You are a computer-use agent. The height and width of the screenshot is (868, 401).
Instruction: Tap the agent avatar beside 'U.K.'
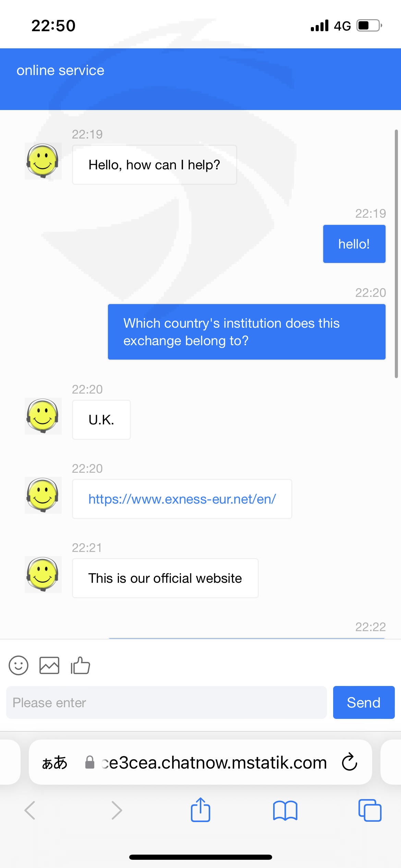click(x=43, y=416)
